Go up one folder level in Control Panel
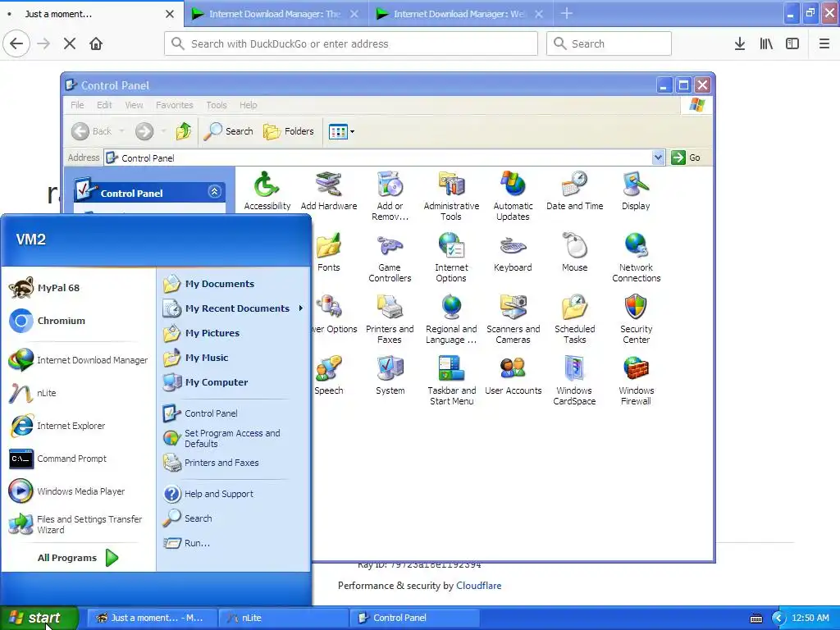This screenshot has width=840, height=630. coord(183,131)
